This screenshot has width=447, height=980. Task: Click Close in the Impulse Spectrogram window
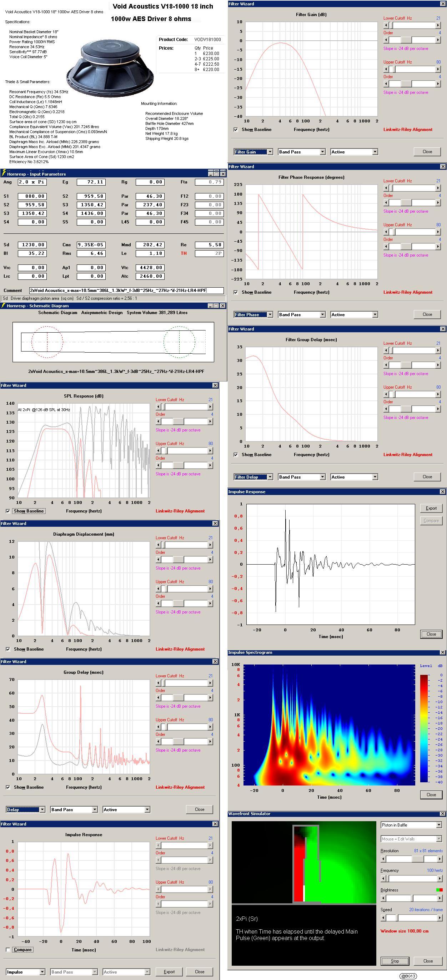[431, 795]
